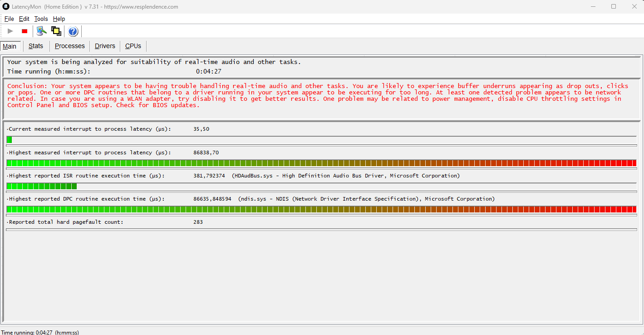Click the red Conclusion text paragraph

tap(318, 95)
